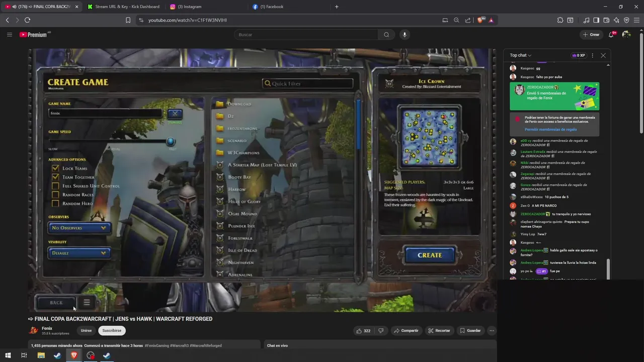Click the game CREATE button
This screenshot has height=362, width=644.
pyautogui.click(x=430, y=255)
